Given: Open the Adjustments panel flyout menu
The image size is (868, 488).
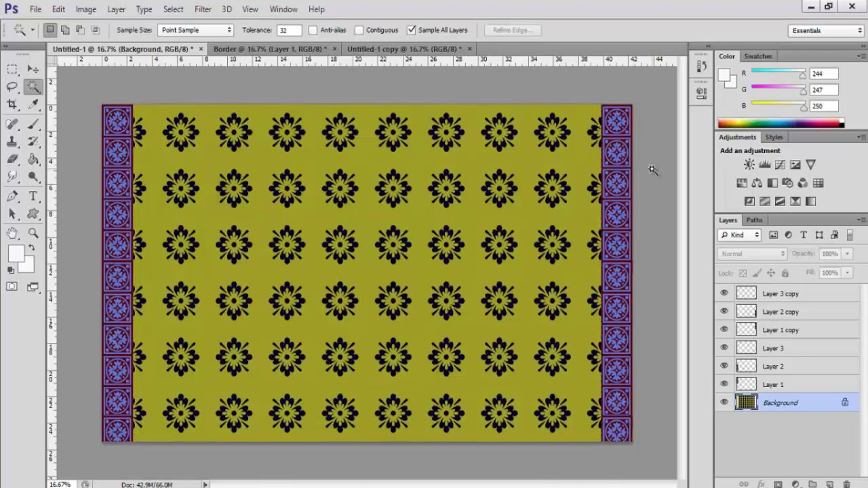Looking at the screenshot, I should click(x=862, y=137).
